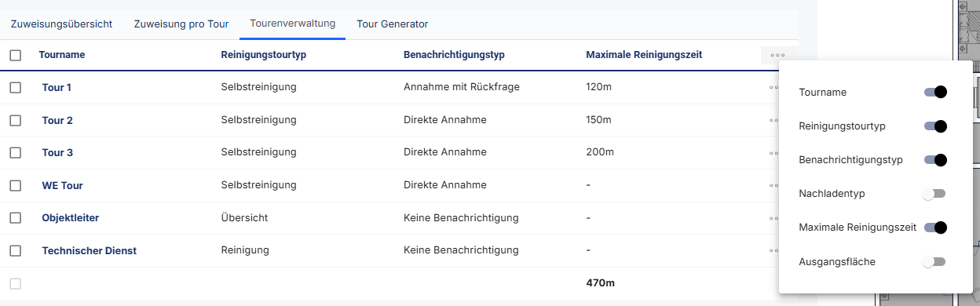This screenshot has height=306, width=980.
Task: Toggle off the Tourname column switch
Action: (x=934, y=92)
